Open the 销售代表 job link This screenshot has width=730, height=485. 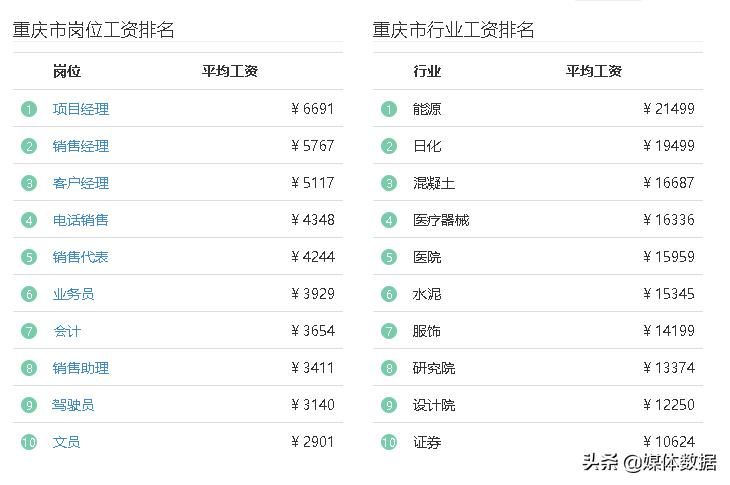(x=81, y=257)
